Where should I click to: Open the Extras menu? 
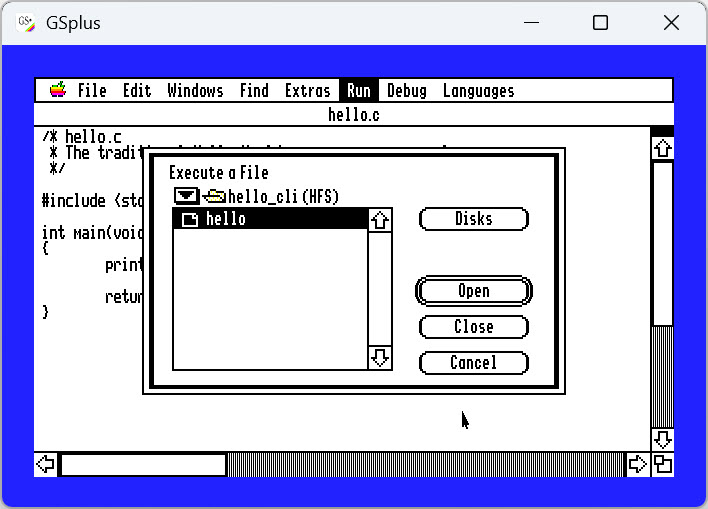click(x=307, y=90)
